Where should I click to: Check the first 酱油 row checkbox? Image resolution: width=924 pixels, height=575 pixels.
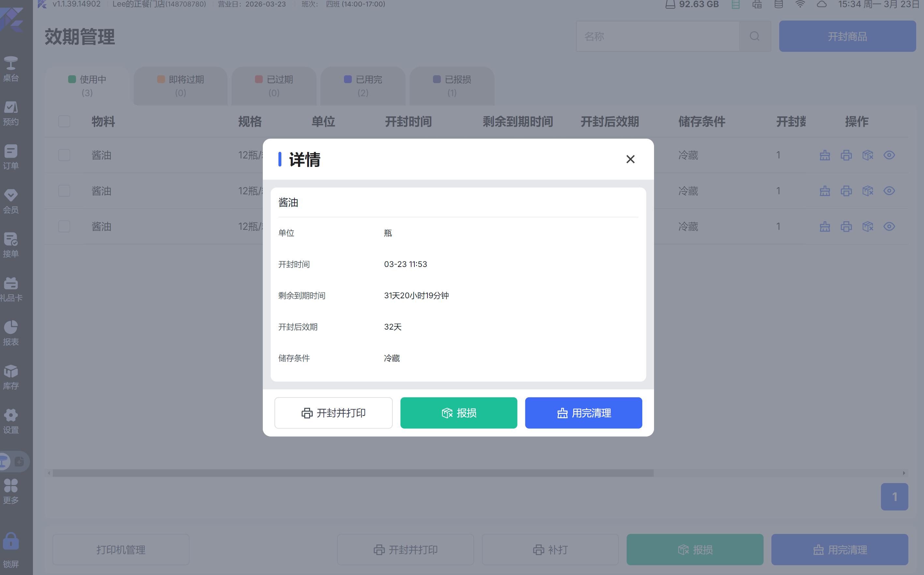click(64, 155)
